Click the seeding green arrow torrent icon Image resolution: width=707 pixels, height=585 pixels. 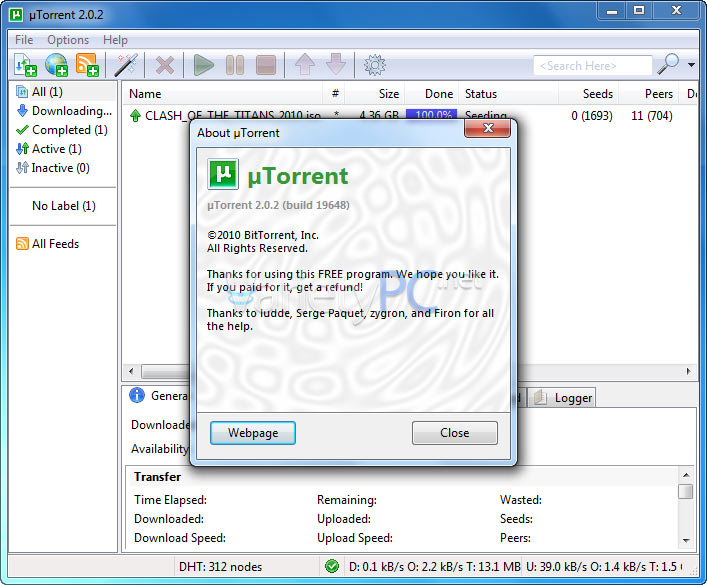[x=135, y=116]
